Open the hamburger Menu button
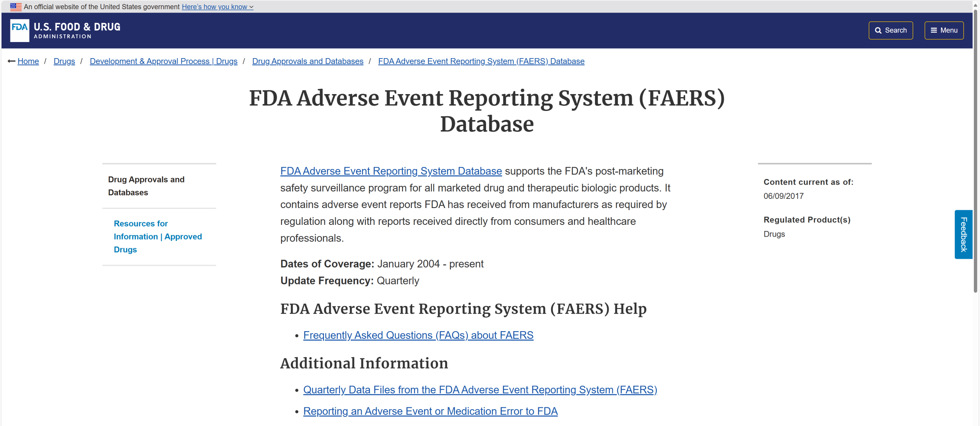 944,30
